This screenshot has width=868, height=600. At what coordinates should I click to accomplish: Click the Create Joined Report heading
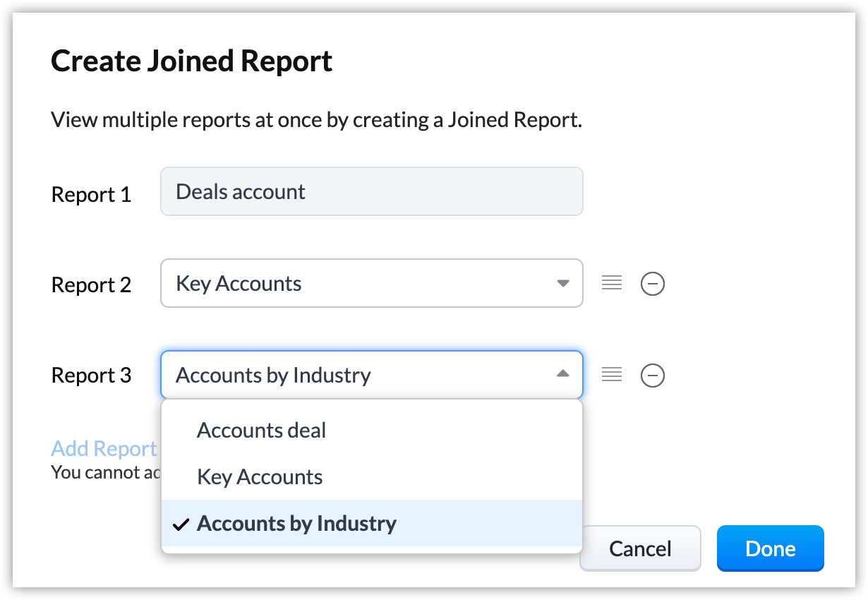coord(192,61)
